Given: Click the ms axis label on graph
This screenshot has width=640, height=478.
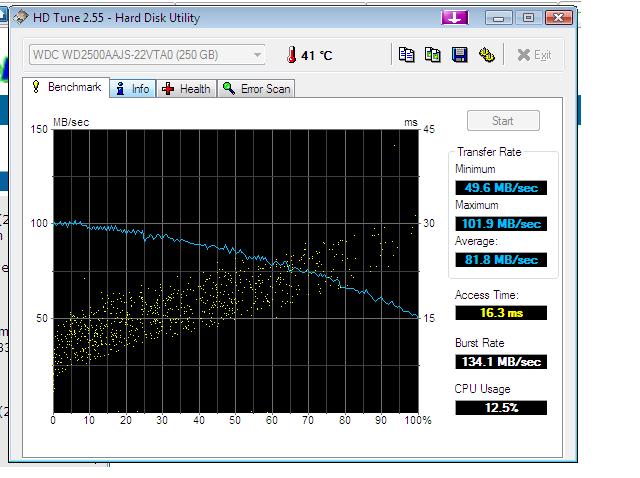Looking at the screenshot, I should click(x=411, y=122).
